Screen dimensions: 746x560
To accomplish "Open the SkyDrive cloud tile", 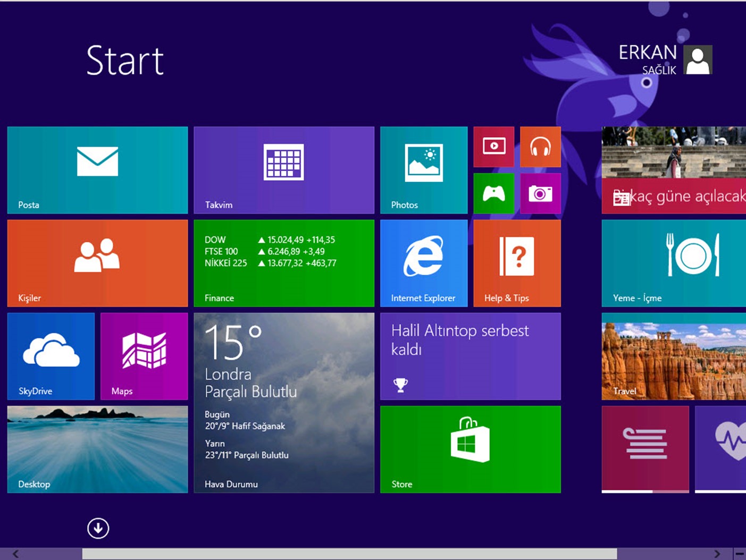I will point(51,356).
